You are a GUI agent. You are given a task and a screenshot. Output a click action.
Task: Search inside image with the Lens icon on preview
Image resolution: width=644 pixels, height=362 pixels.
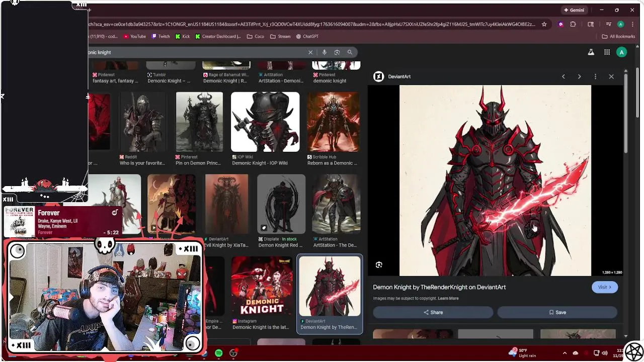point(379,265)
